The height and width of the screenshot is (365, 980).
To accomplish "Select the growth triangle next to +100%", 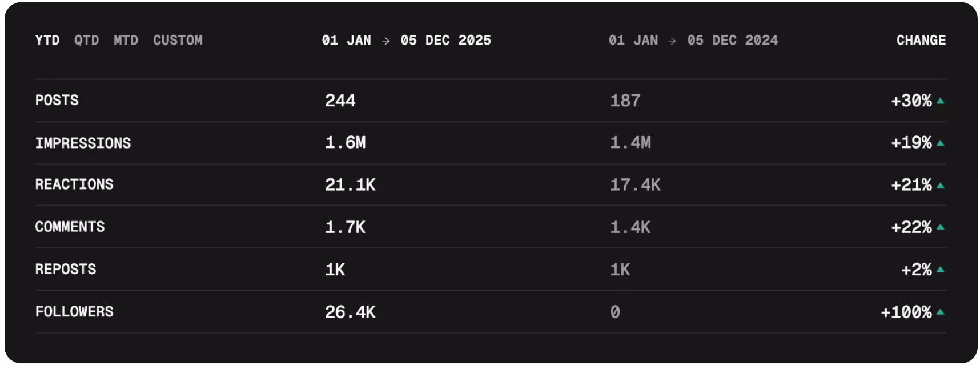I will click(x=941, y=311).
